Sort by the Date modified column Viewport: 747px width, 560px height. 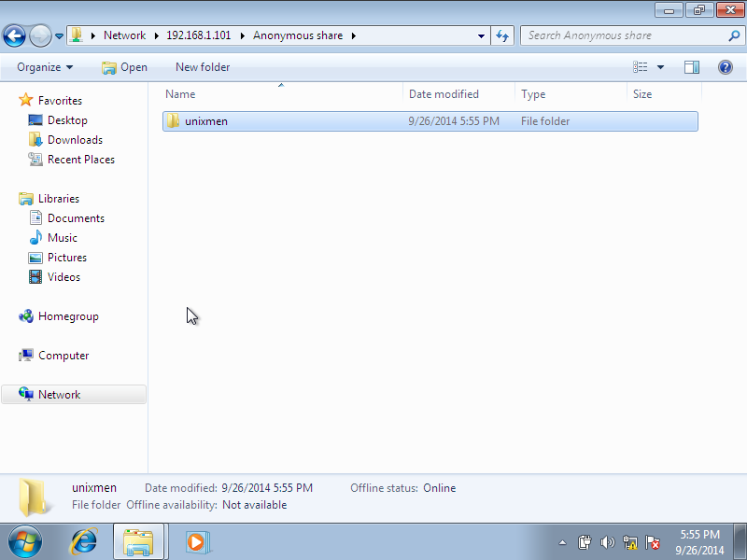458,94
